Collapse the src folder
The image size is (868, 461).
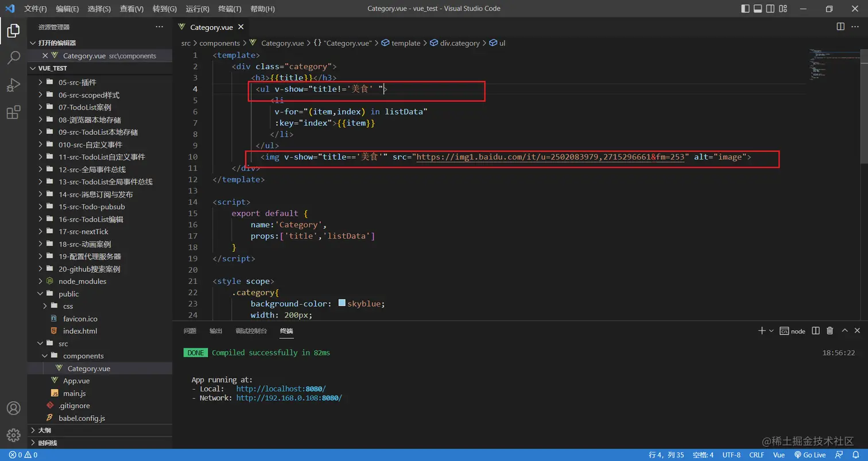pos(100,343)
